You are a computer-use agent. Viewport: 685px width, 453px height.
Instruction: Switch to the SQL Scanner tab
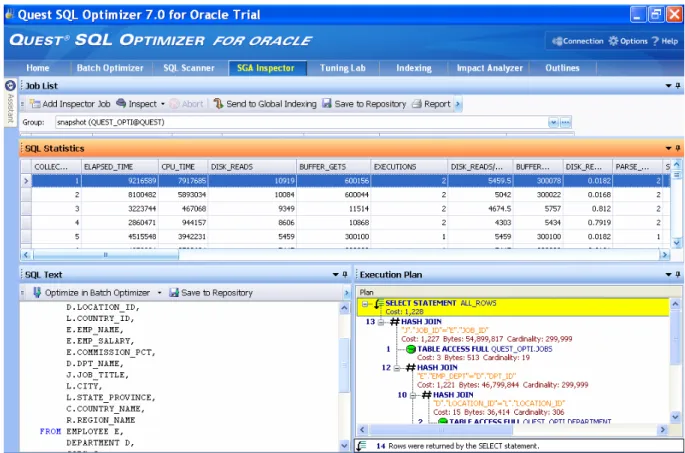[189, 68]
